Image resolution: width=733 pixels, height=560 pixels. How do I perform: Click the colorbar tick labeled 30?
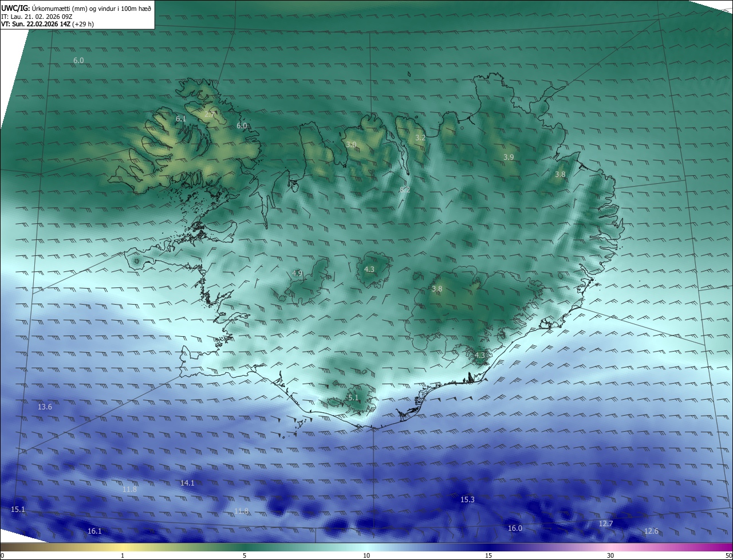(610, 555)
